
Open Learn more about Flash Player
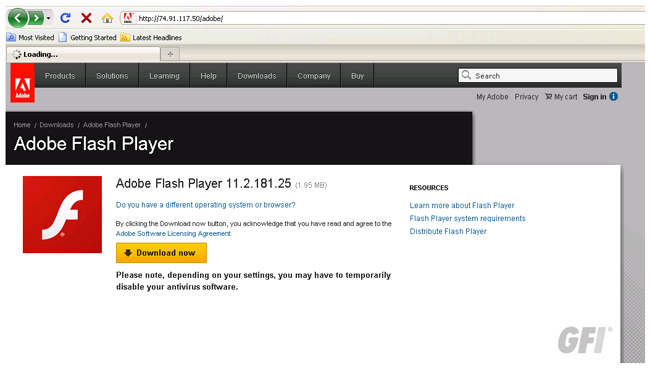point(462,205)
